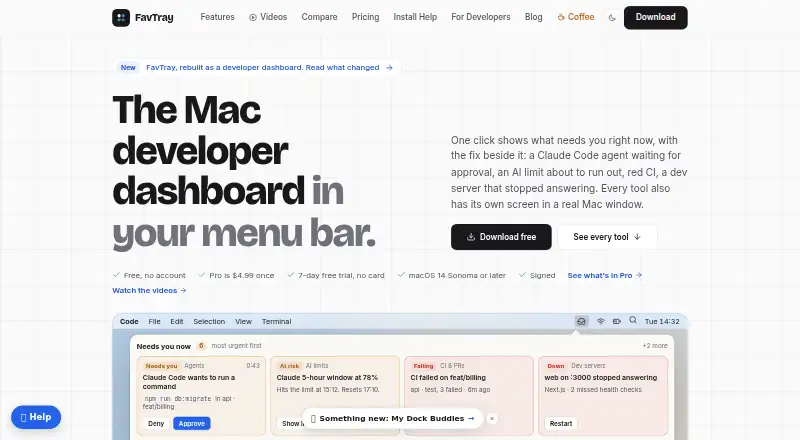Click the Failing badge on the CI & PRs card
This screenshot has width=800, height=440.
coord(423,366)
